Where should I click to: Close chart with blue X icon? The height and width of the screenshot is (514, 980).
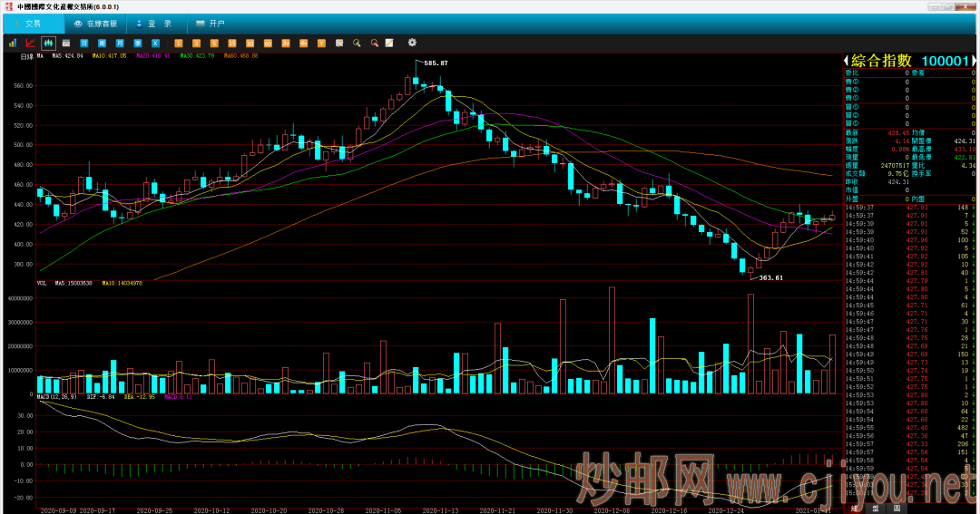pos(156,43)
